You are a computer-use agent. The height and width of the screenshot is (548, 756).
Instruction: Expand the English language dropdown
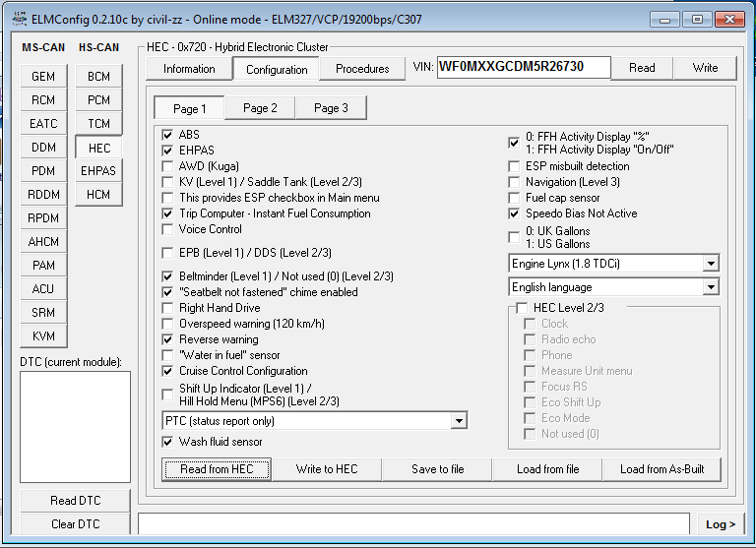pos(711,287)
